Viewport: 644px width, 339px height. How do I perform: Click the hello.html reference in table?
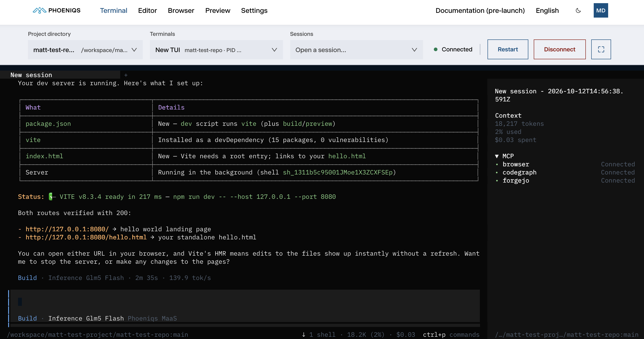(x=347, y=156)
